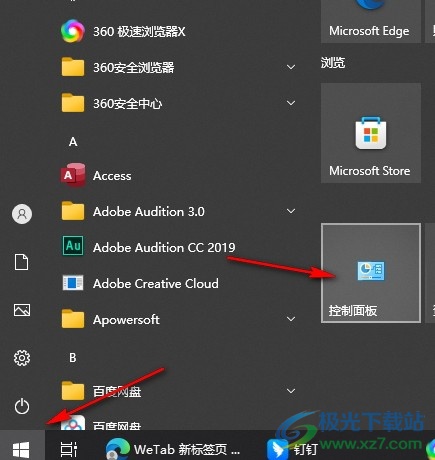The height and width of the screenshot is (460, 435).
Task: Click the Apowersoft folder icon
Action: coord(73,319)
